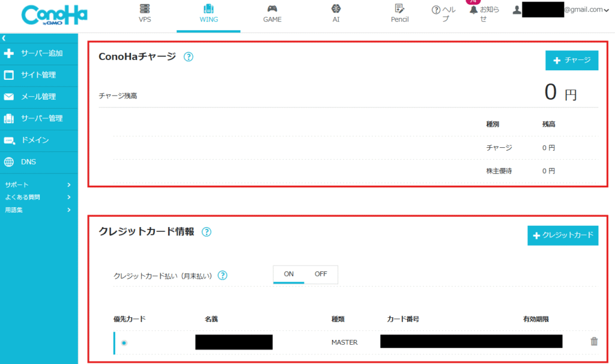615x364 pixels.
Task: Open the AI service tab
Action: (x=336, y=14)
